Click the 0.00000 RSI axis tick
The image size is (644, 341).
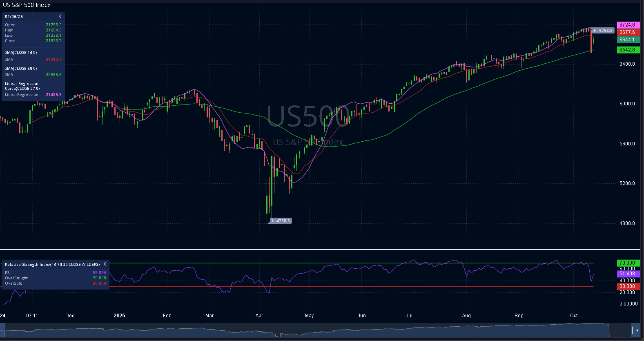(628, 304)
